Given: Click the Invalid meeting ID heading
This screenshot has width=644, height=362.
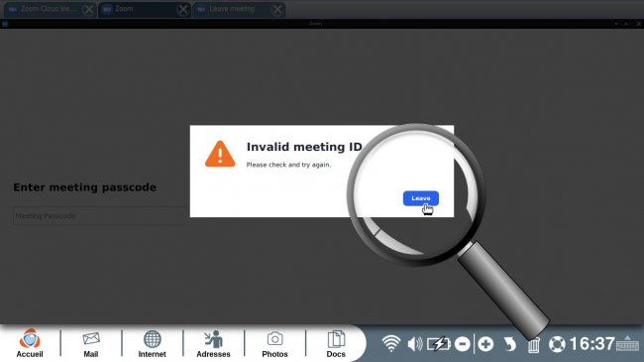Looking at the screenshot, I should (304, 147).
